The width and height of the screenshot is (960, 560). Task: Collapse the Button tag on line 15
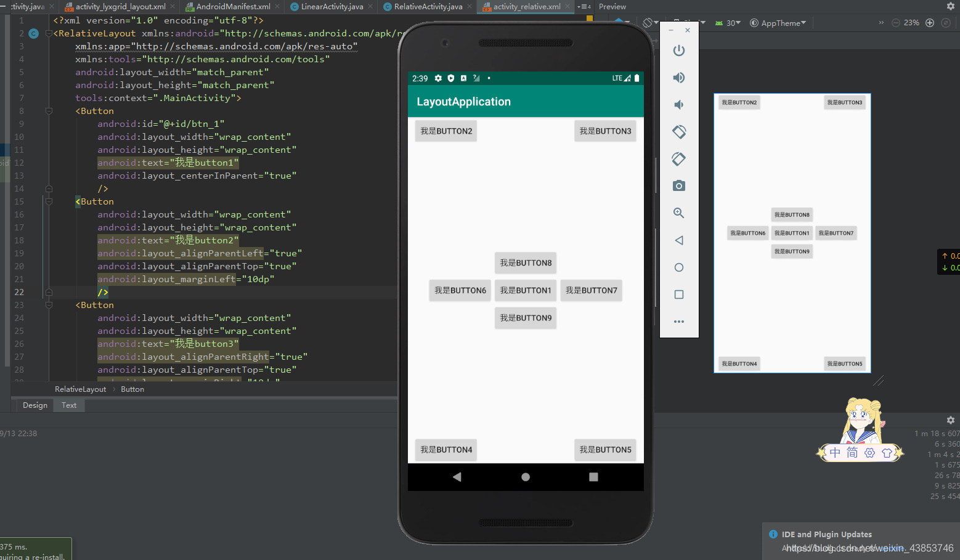[x=49, y=201]
